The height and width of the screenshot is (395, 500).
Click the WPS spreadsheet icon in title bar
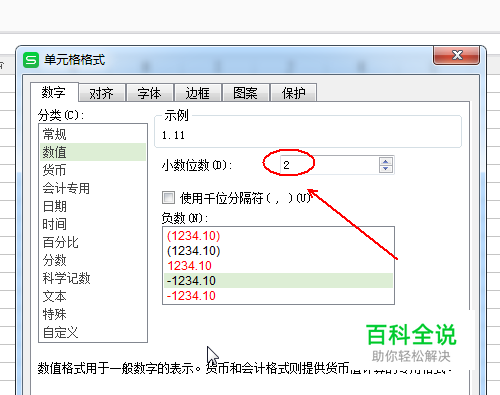31,60
